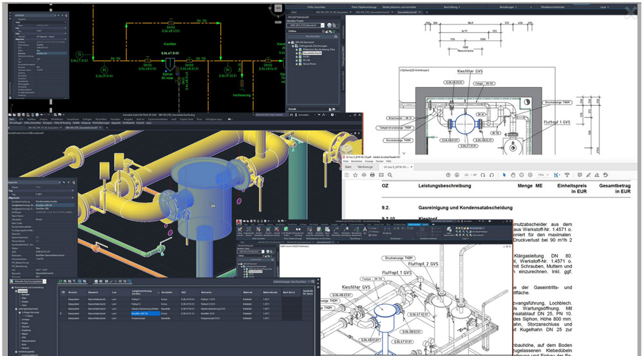Click the Acrobat hand pan tool icon
This screenshot has width=644, height=356.
[x=513, y=175]
